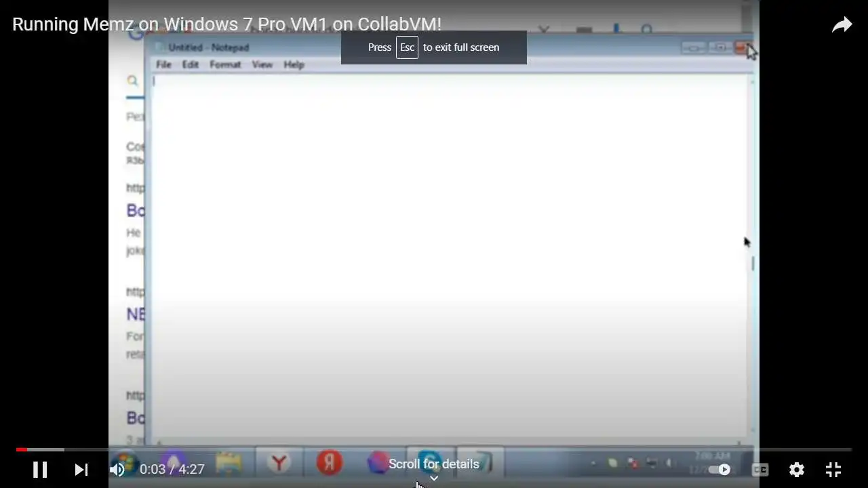This screenshot has width=868, height=488.
Task: Click the 'Scroll for details' label
Action: pos(434,464)
